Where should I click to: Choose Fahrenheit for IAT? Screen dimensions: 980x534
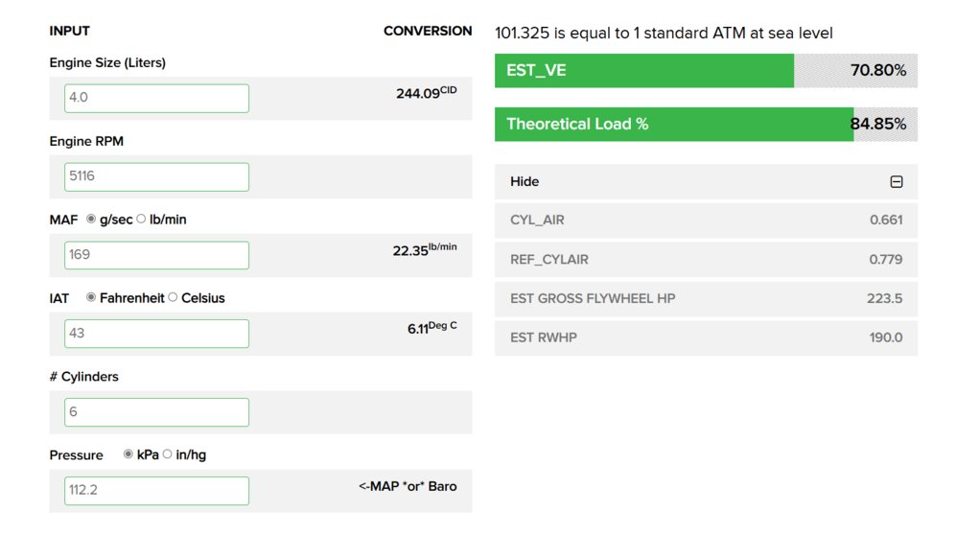click(x=91, y=297)
